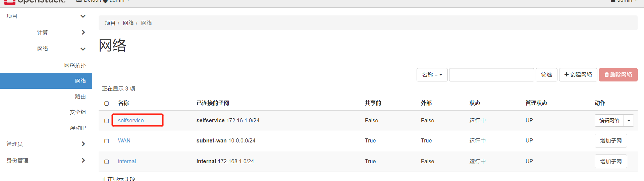Collapse the 项目 sidebar chevron
This screenshot has width=644, height=181.
coord(83,16)
